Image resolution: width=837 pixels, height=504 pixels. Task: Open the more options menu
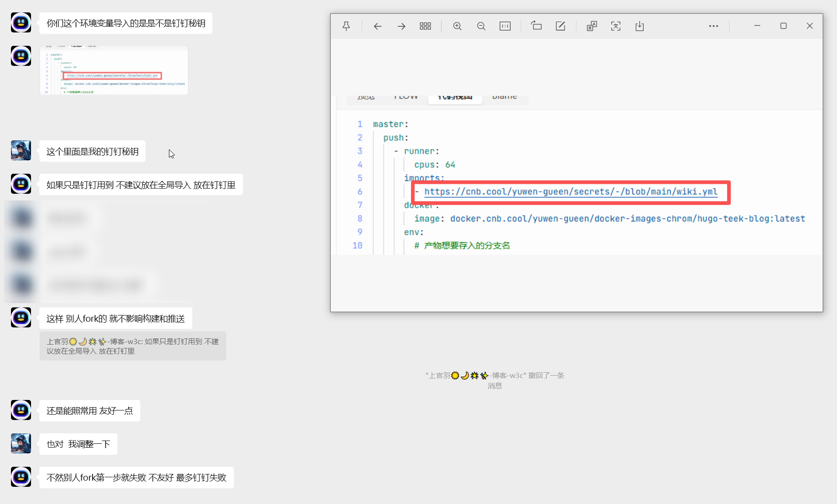click(x=713, y=26)
